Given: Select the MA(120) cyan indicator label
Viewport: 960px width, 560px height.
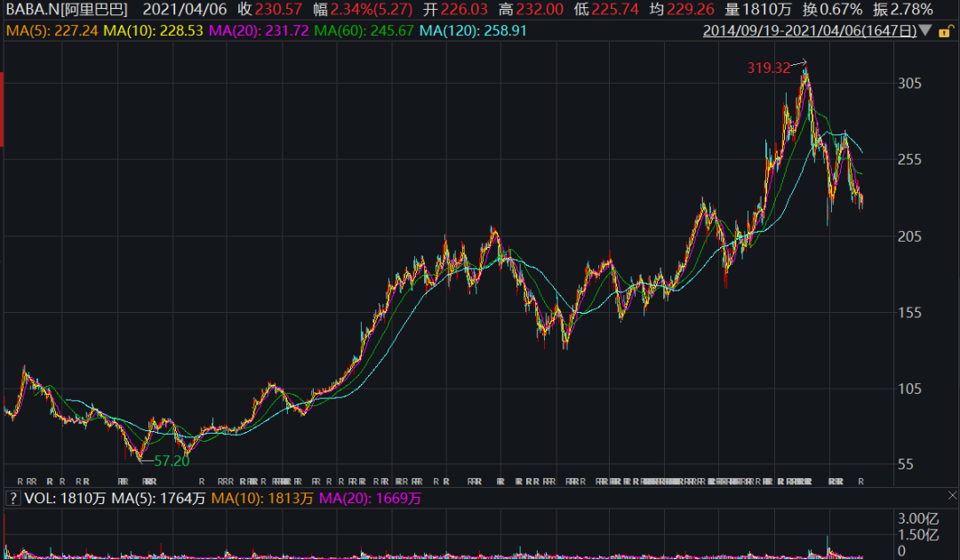Looking at the screenshot, I should (471, 31).
